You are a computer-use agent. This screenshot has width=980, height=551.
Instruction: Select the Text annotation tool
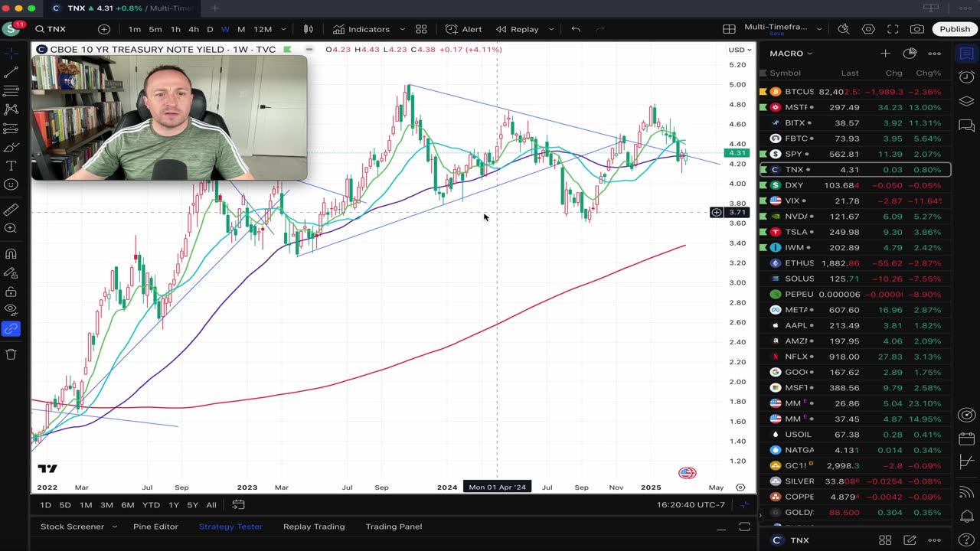coord(11,166)
